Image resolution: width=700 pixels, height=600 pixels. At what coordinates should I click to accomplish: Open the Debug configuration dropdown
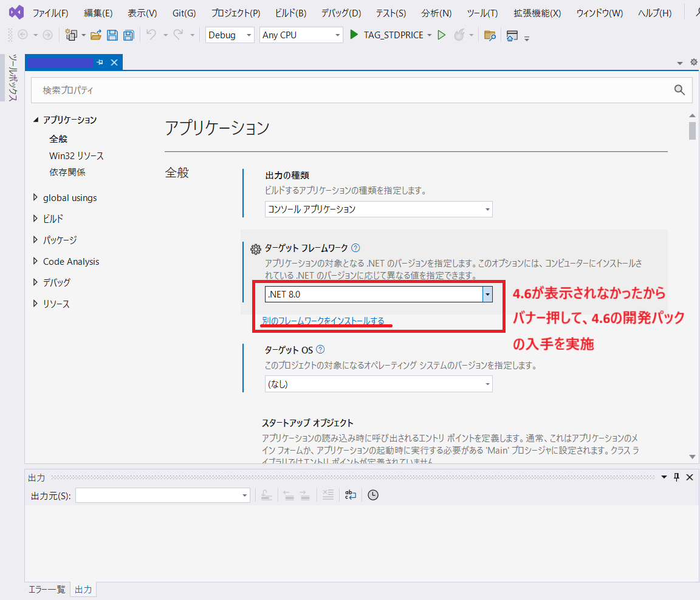tap(230, 35)
